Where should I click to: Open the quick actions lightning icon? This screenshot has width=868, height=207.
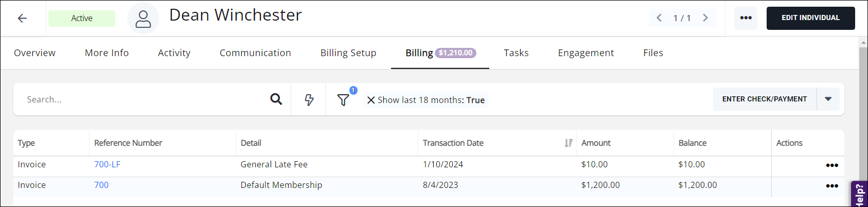coord(309,99)
